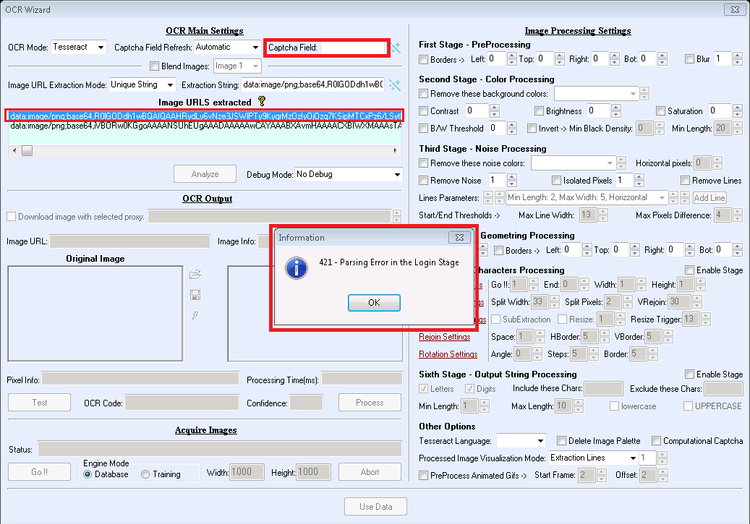Increase the Contrast value stepper

[x=495, y=108]
